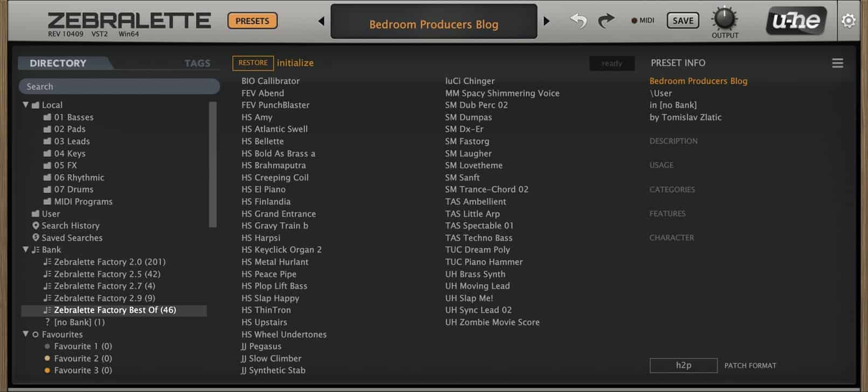Select the [no Bank] entry
This screenshot has height=392, width=868.
(74, 322)
